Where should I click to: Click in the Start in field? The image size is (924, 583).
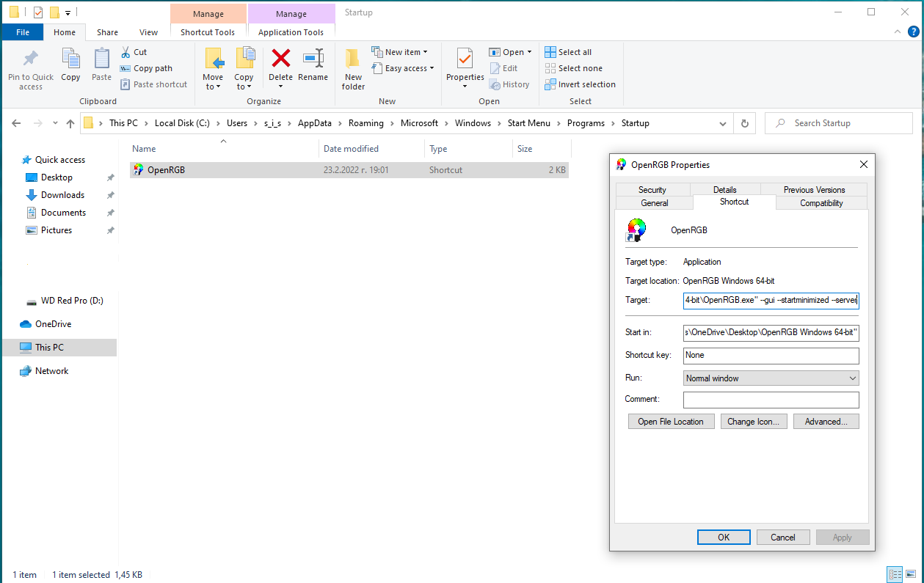click(771, 333)
